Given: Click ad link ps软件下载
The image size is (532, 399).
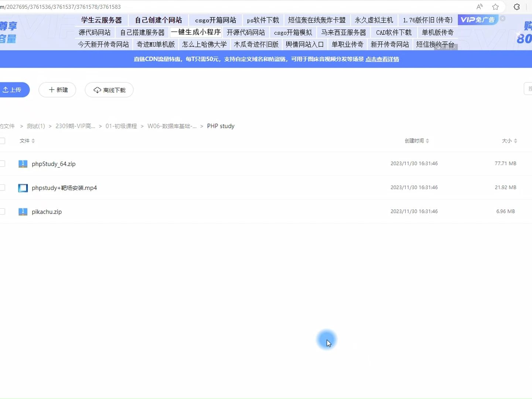Looking at the screenshot, I should click(x=263, y=20).
